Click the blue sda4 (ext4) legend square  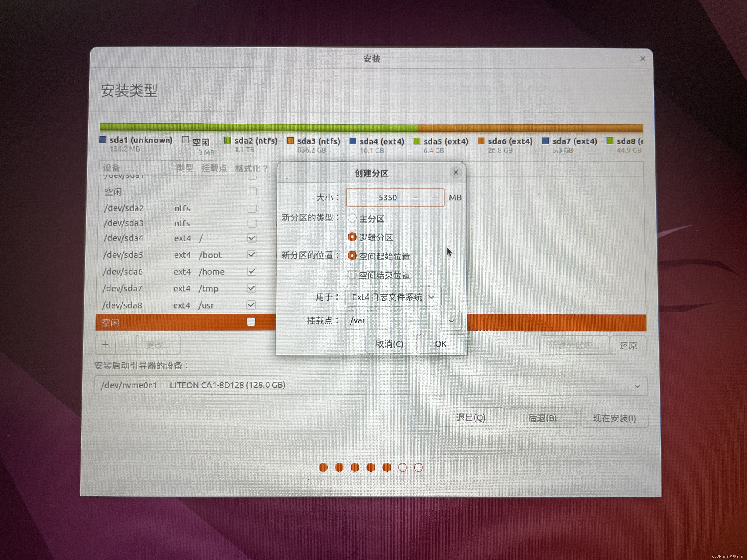coord(353,141)
